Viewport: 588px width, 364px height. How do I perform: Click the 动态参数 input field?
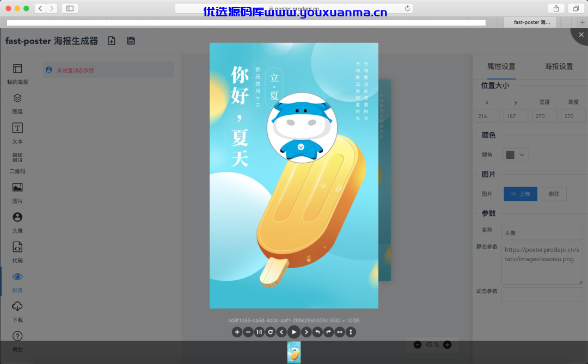click(x=542, y=294)
